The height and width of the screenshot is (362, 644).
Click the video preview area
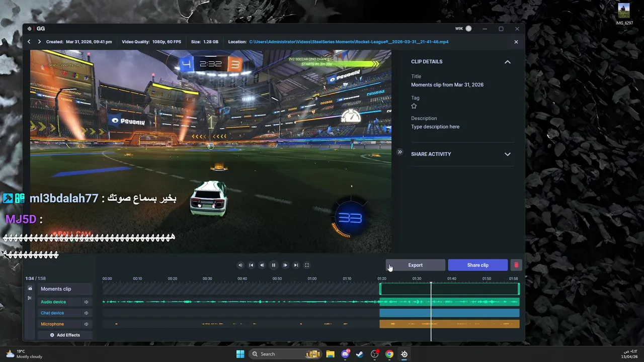coord(211,151)
